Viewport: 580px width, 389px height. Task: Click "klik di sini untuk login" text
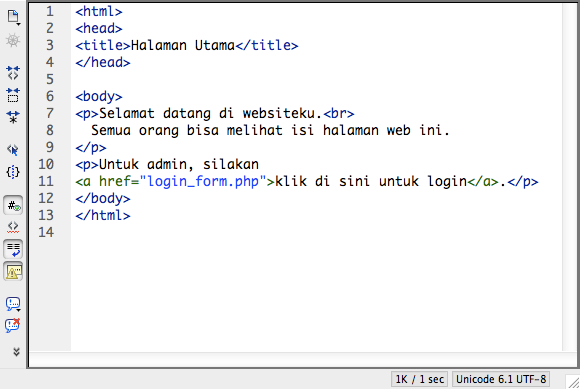point(371,182)
